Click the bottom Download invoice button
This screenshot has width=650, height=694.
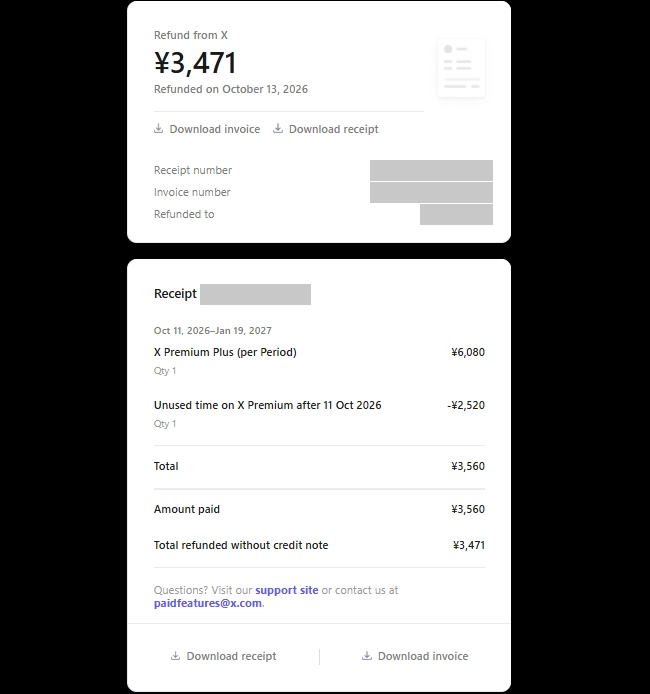415,656
